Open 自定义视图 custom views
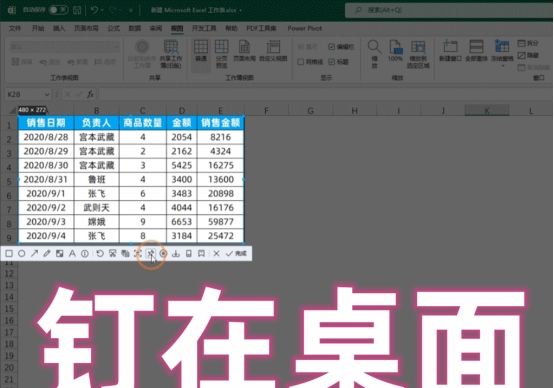The image size is (554, 388). pyautogui.click(x=273, y=52)
